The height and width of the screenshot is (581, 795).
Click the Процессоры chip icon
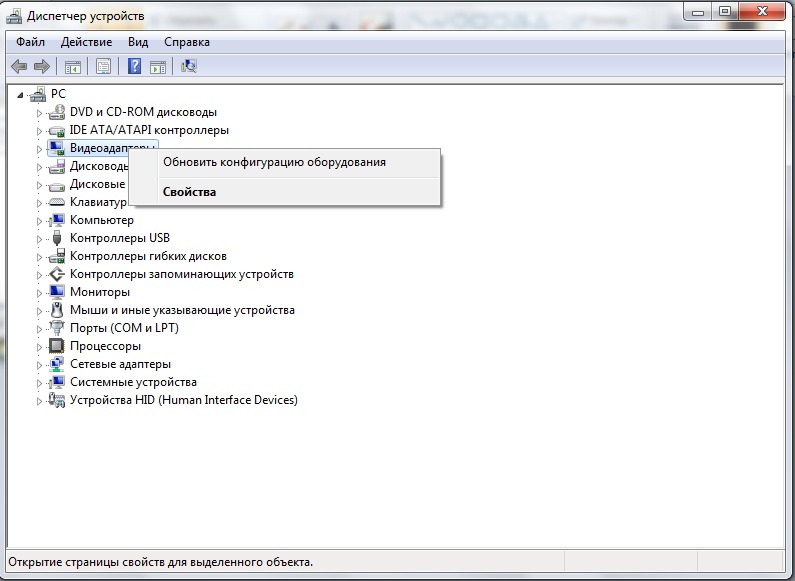coord(57,346)
